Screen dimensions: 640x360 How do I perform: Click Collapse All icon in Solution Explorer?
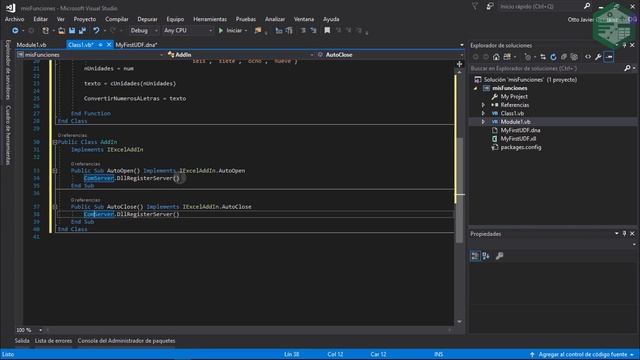click(564, 57)
